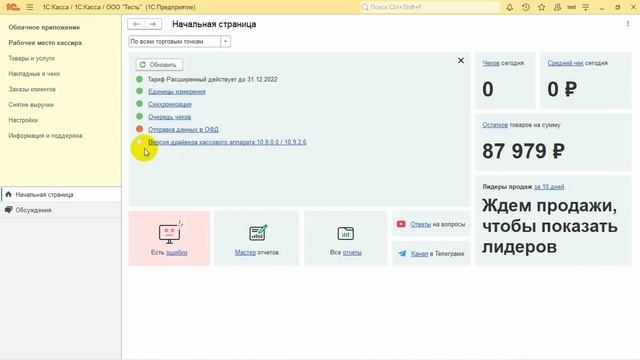The width and height of the screenshot is (640, 360).
Task: Switch to Обсуждения tab
Action: (61, 210)
